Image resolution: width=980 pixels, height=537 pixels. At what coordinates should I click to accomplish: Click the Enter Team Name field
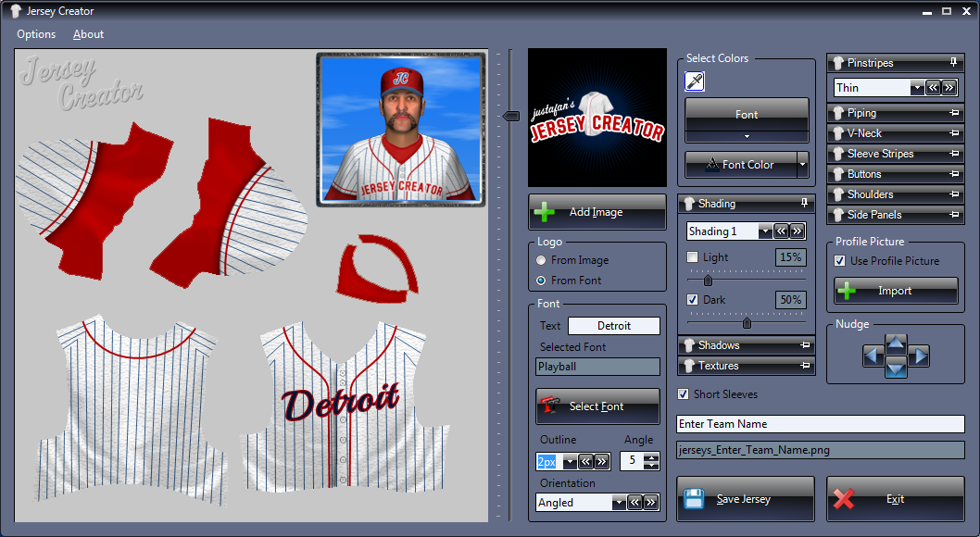pyautogui.click(x=820, y=424)
